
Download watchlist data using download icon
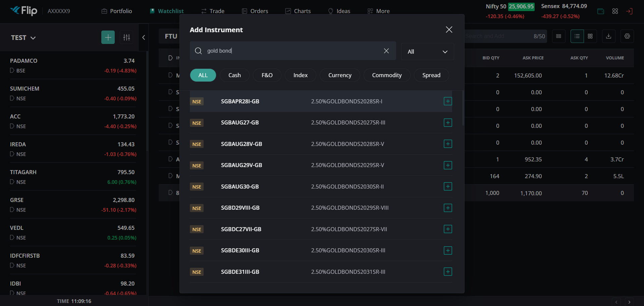coord(608,36)
